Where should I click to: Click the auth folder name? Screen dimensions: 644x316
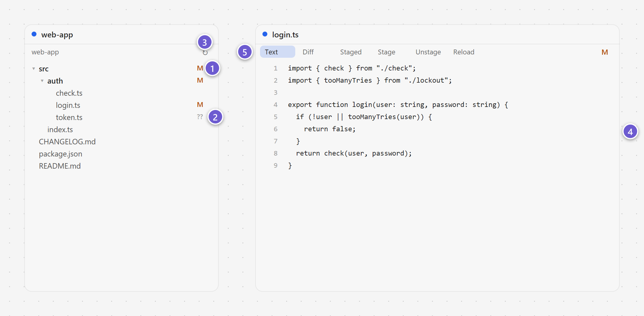(55, 81)
